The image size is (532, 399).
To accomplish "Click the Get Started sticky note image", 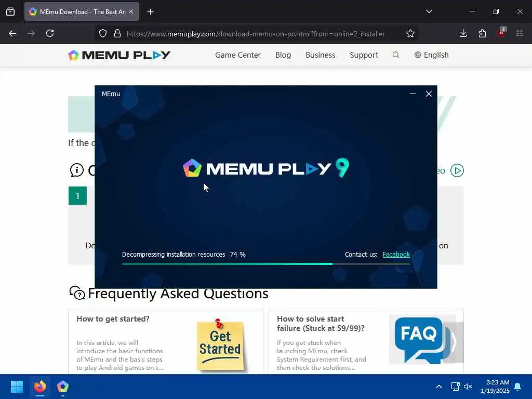I will [220, 344].
